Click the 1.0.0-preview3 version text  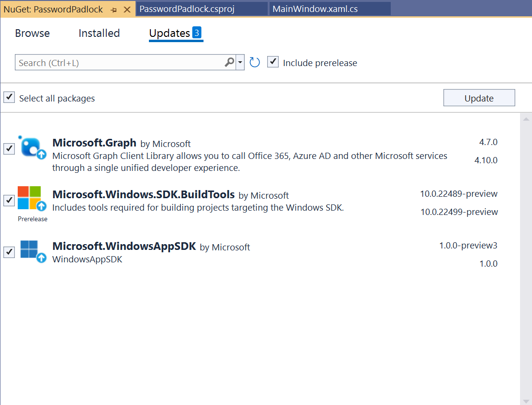tap(468, 245)
